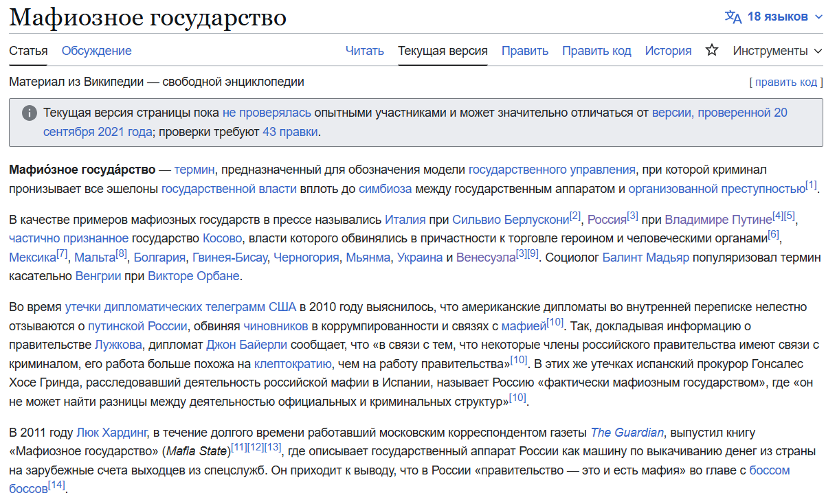Open the 'путинской России' link
The width and height of the screenshot is (837, 504).
tap(137, 325)
